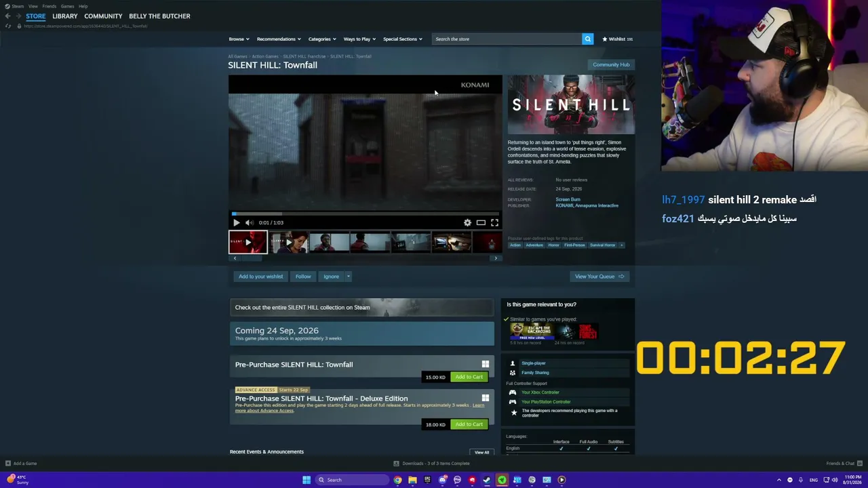Image resolution: width=868 pixels, height=488 pixels.
Task: Add Deluxe Edition 18.00 KD to cart
Action: [x=469, y=424]
